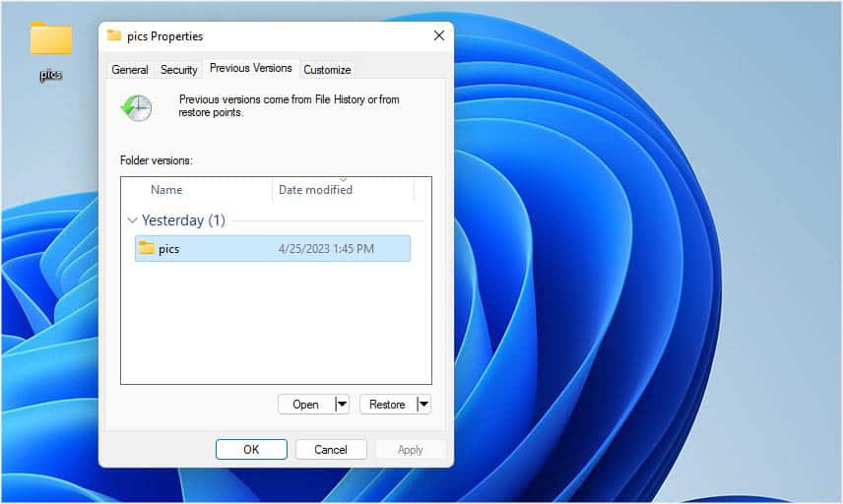Click the Cancel button
The height and width of the screenshot is (504, 843).
point(331,449)
